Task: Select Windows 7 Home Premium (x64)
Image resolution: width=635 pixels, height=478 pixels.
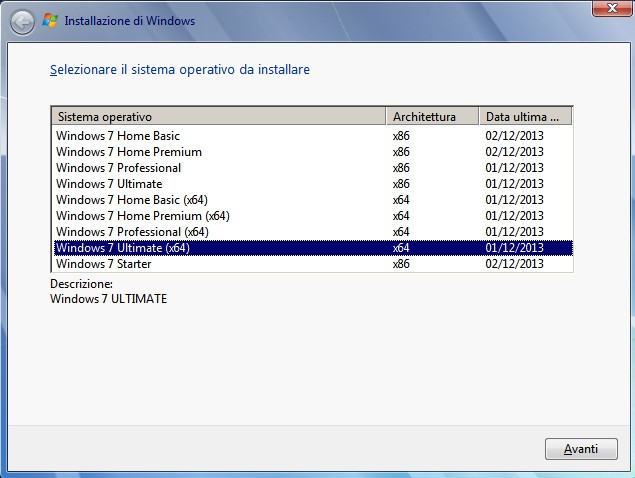Action: (x=313, y=216)
